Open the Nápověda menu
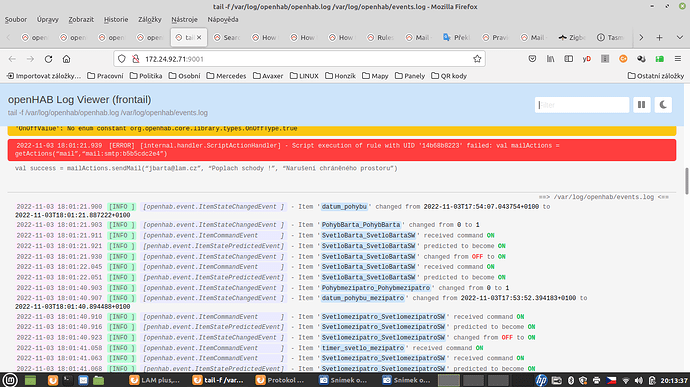 (x=223, y=19)
